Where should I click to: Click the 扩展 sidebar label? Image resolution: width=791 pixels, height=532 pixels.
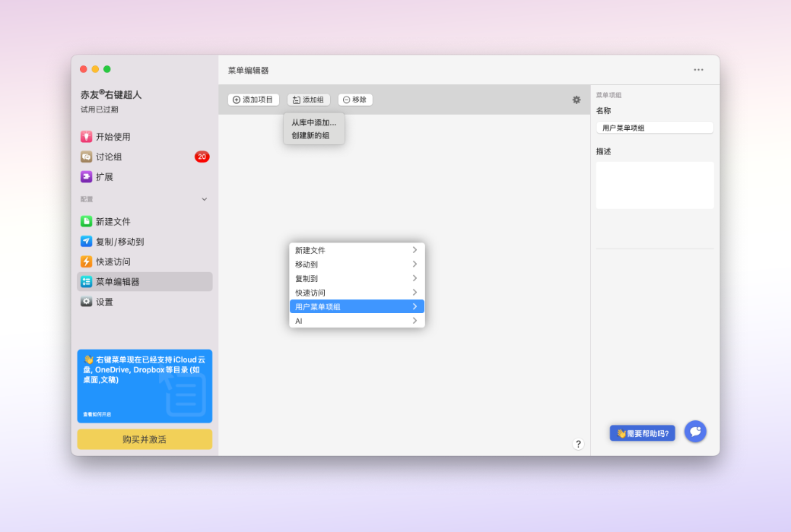[x=104, y=177]
